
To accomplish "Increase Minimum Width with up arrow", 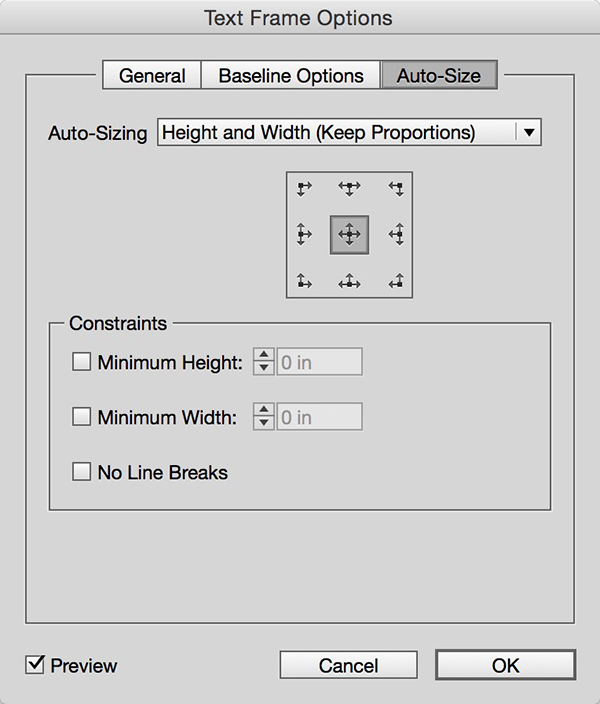I will click(x=264, y=410).
